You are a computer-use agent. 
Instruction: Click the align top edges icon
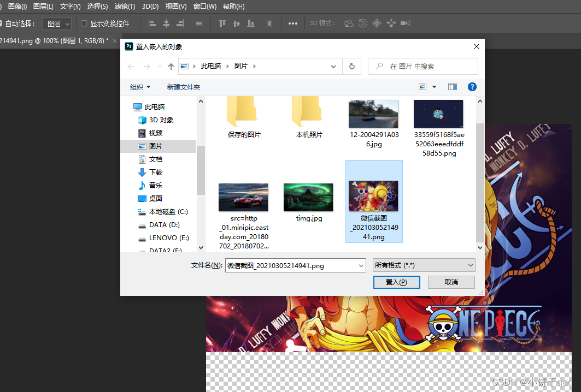click(x=222, y=23)
